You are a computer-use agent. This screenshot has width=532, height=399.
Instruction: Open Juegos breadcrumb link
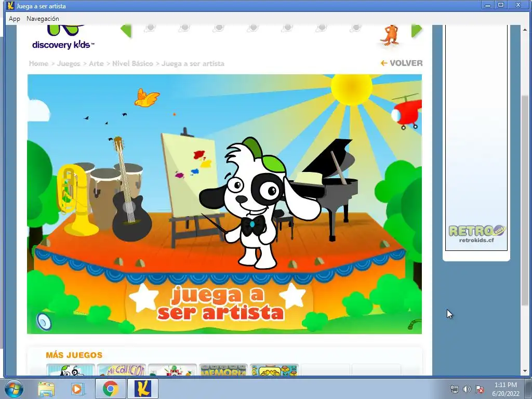(69, 63)
